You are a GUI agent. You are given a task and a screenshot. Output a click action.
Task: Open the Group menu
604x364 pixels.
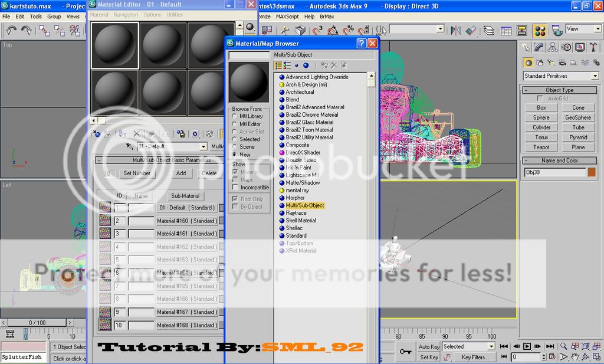54,17
